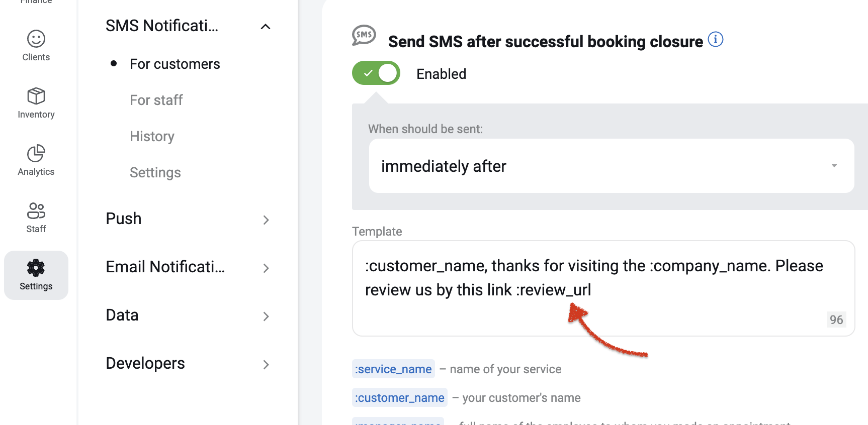Insert the :customer_name variable tag
The width and height of the screenshot is (868, 425).
click(x=400, y=397)
